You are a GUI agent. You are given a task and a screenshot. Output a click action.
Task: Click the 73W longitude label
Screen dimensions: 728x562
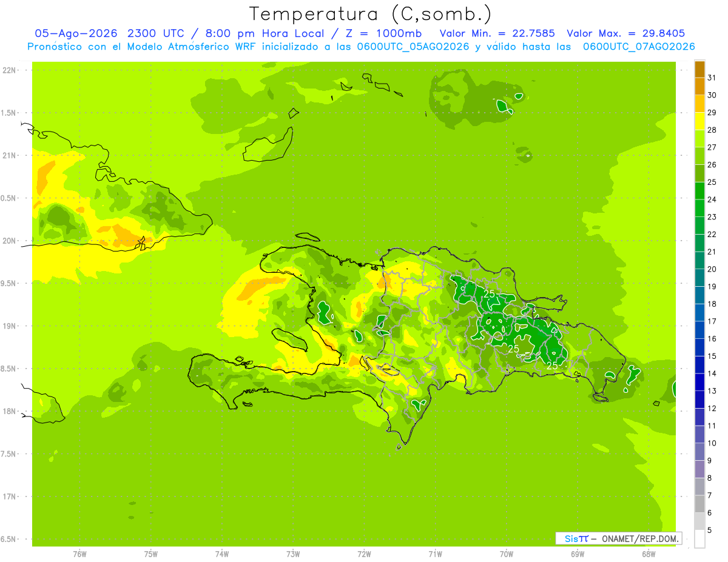(292, 554)
